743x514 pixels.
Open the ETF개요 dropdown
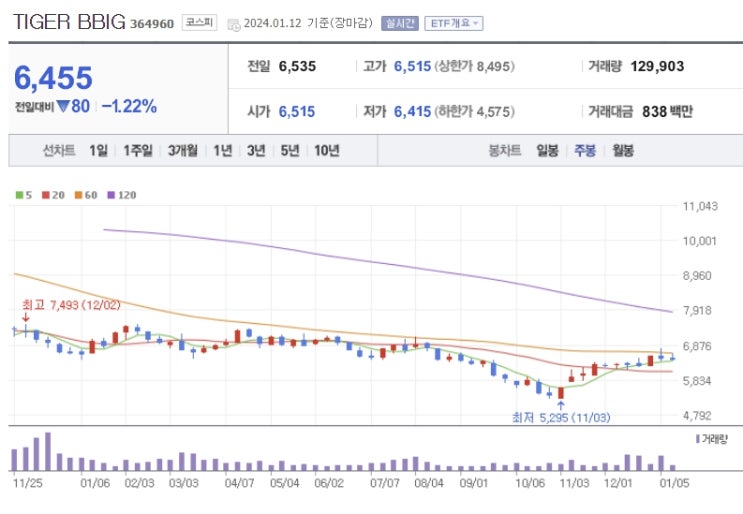click(x=454, y=23)
